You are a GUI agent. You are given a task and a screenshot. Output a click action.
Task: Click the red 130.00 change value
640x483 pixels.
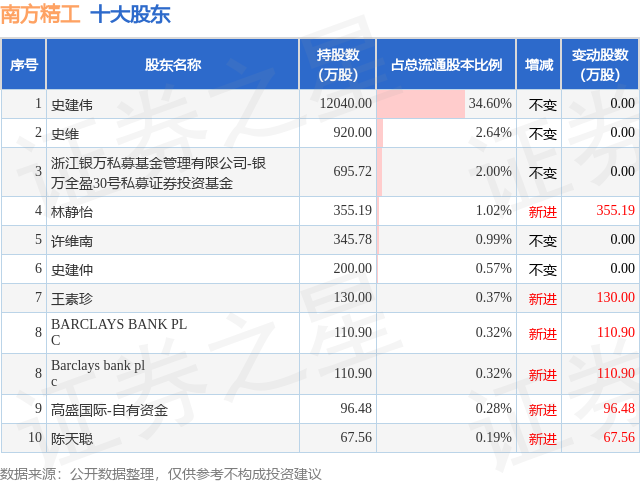pos(616,297)
